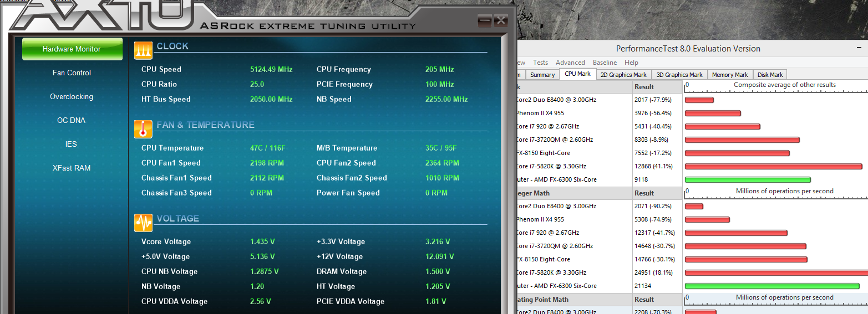Click the M/B Temperature reading 35C / 95F

point(441,148)
